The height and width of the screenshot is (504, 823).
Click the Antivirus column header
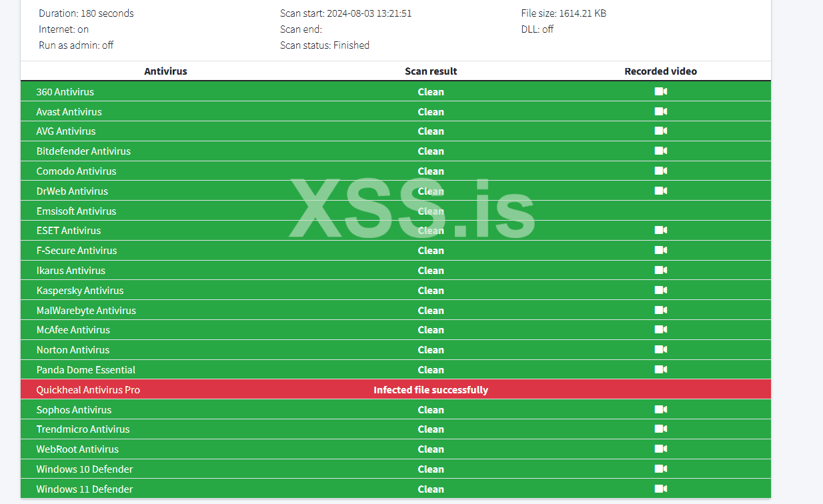165,71
